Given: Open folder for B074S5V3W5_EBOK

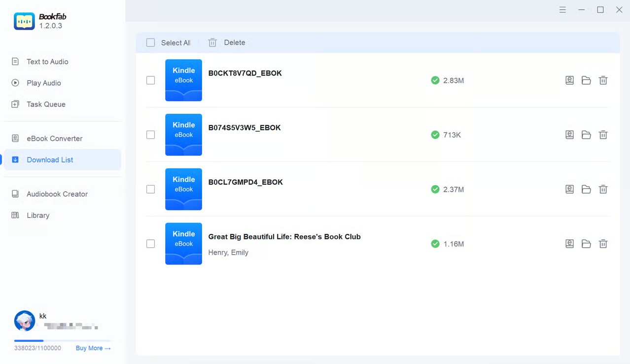Looking at the screenshot, I should pos(586,135).
